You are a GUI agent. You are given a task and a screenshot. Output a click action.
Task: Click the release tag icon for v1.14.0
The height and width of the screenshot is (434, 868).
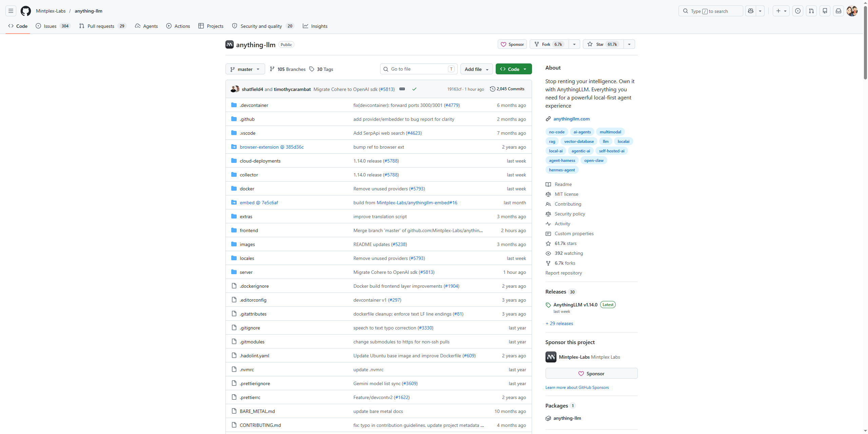(x=548, y=305)
